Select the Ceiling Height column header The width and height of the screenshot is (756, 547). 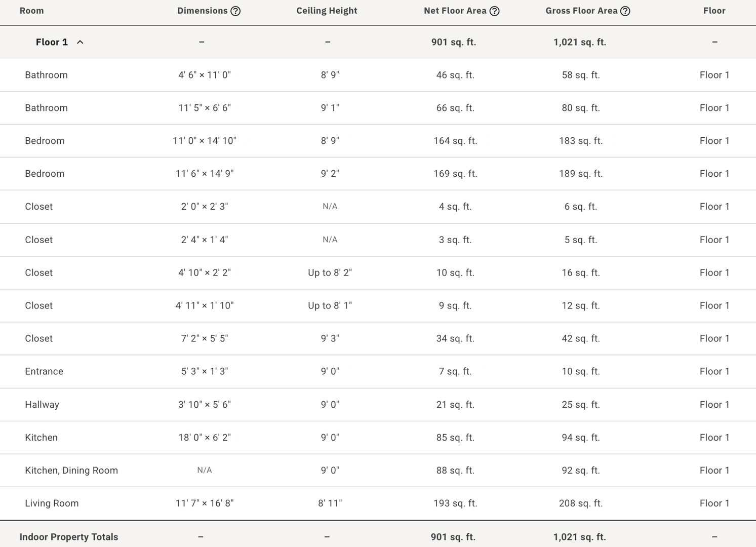(327, 11)
